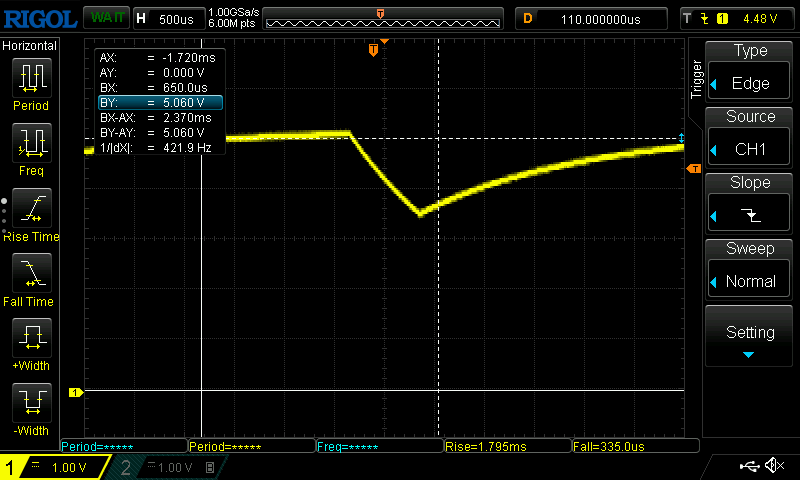Expand the trigger Setting submenu
Screen dimensions: 800x480
click(x=750, y=337)
